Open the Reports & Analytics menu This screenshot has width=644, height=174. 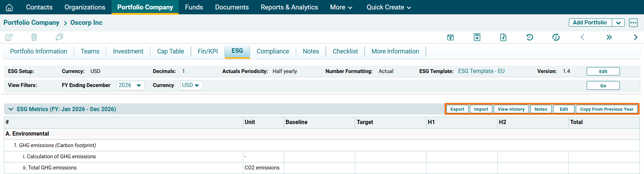coord(289,7)
